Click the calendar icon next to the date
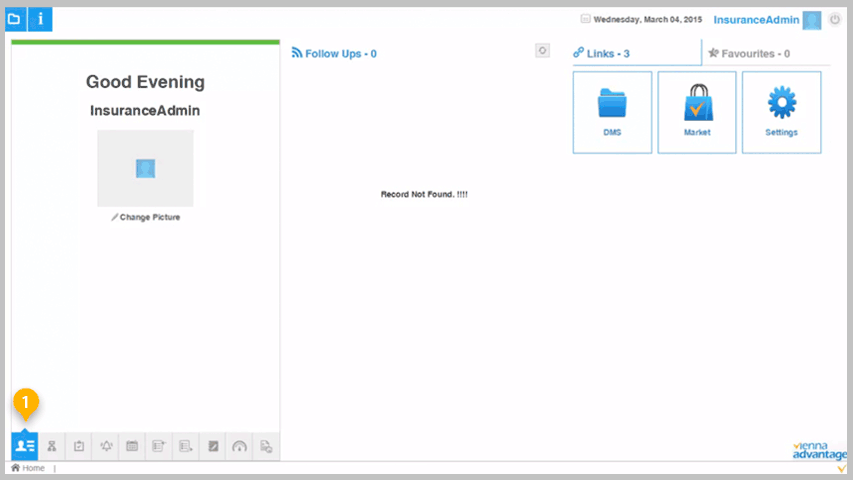Image resolution: width=853 pixels, height=480 pixels. click(585, 19)
